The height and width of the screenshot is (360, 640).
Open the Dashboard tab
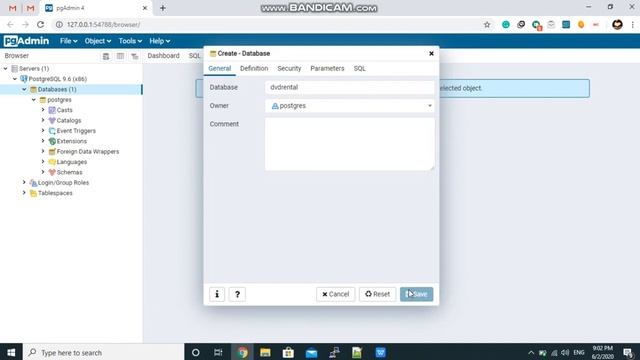click(x=163, y=56)
